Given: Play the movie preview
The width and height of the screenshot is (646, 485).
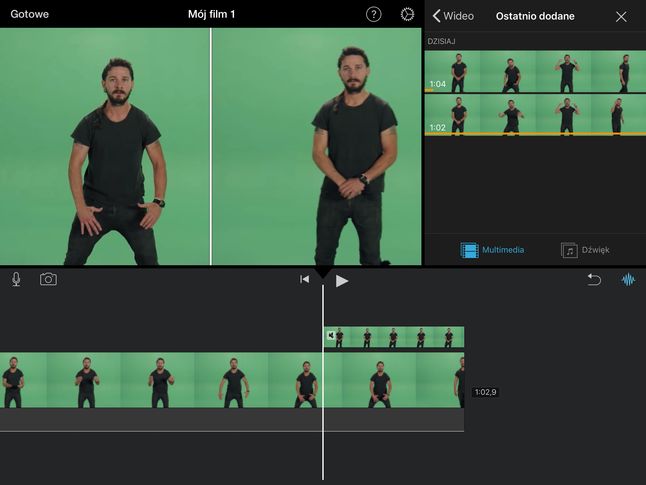Looking at the screenshot, I should [x=342, y=281].
